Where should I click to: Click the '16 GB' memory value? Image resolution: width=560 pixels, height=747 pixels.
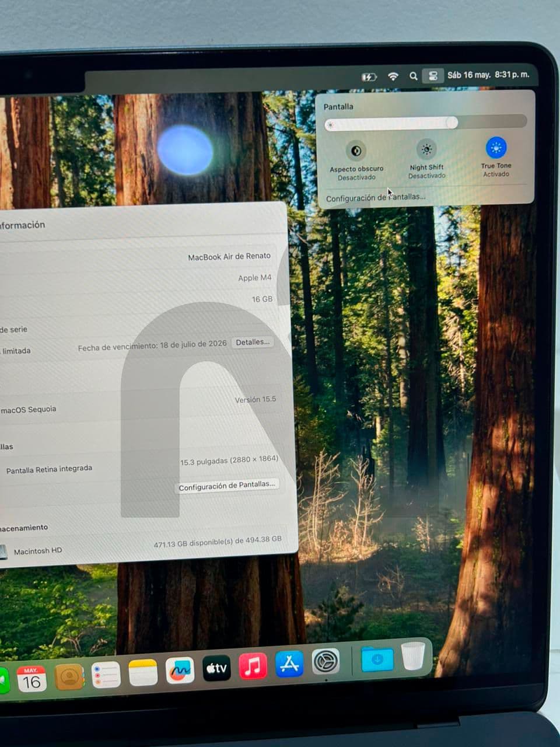tap(262, 299)
